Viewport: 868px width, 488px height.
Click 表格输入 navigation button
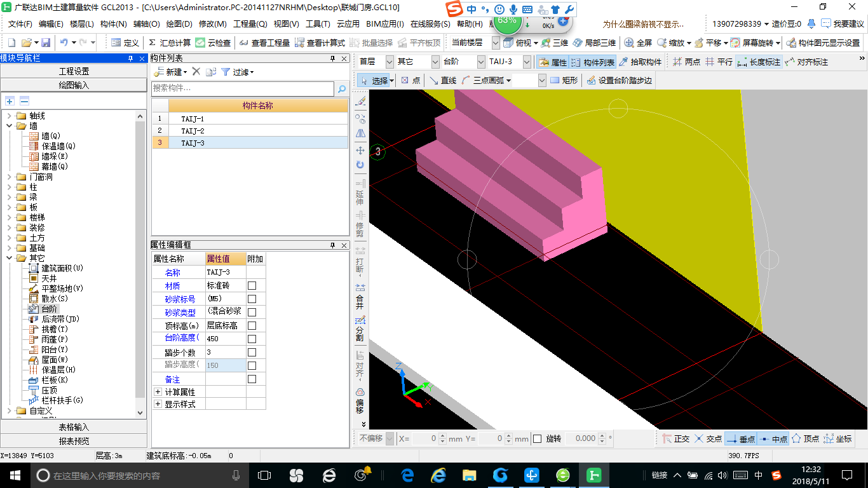click(x=74, y=427)
